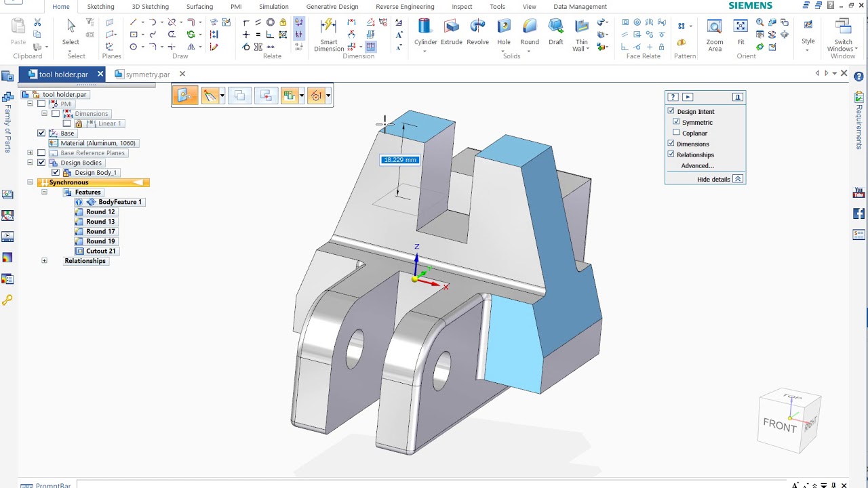Click the Pattern tool icon
Viewport: 868px width, 488px height.
click(682, 26)
